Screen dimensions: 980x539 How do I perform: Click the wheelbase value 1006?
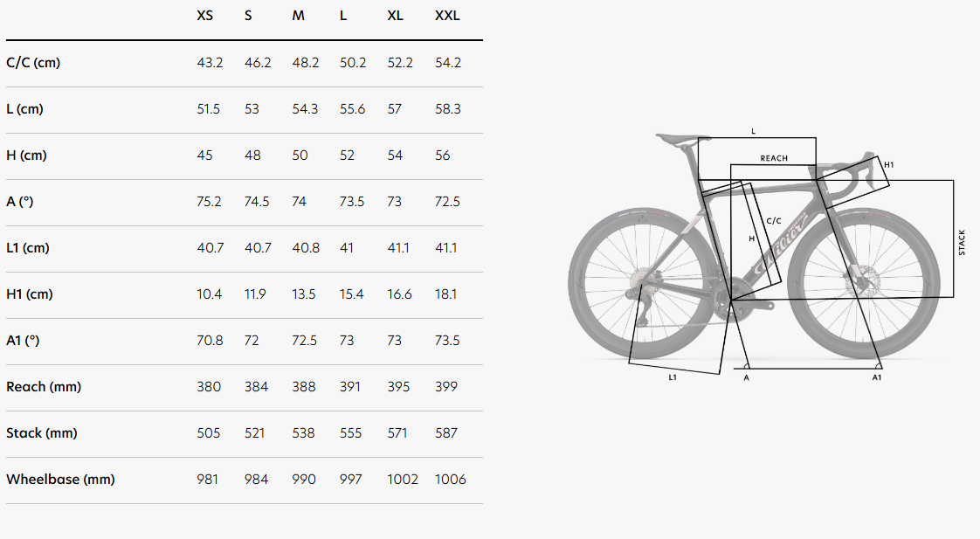click(x=451, y=479)
